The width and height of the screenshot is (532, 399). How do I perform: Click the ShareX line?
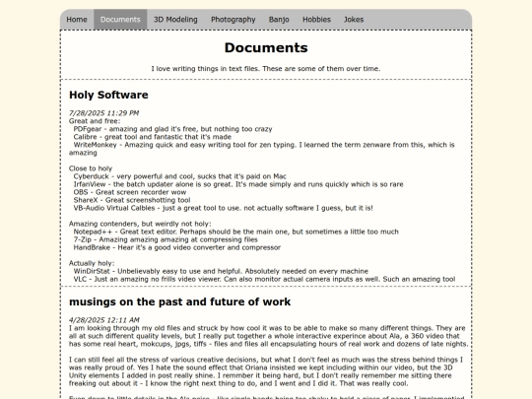[x=132, y=200]
